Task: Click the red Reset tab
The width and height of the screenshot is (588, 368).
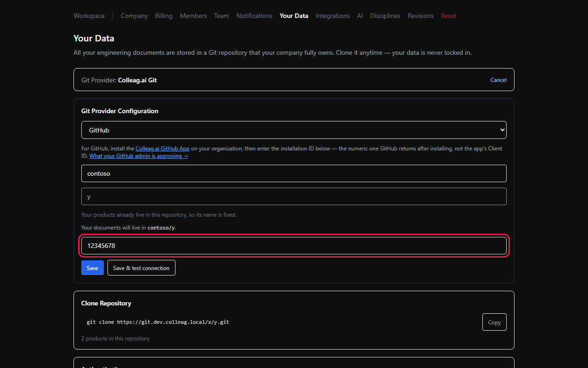Action: point(449,16)
